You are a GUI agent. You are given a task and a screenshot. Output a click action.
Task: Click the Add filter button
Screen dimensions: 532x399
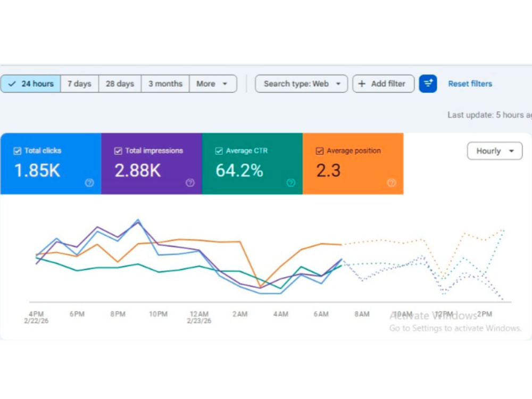click(384, 84)
